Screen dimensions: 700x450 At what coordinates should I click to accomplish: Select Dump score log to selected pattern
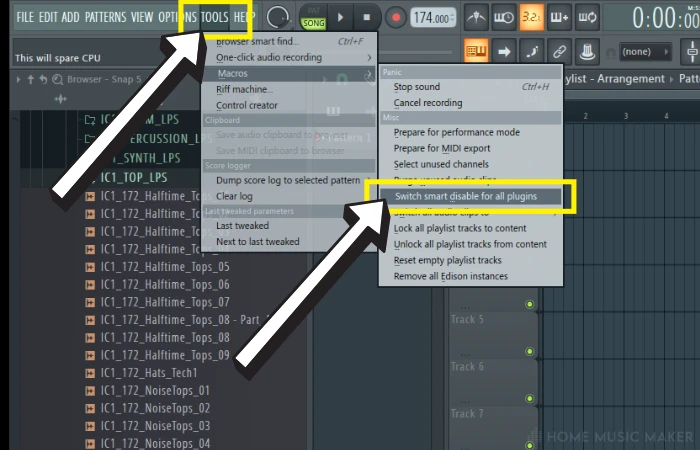[x=289, y=180]
